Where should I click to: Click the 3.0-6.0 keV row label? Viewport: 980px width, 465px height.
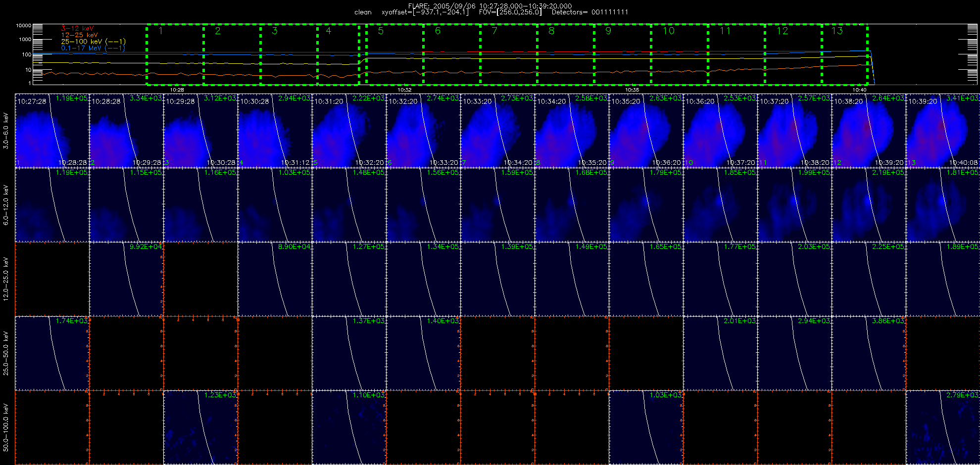coord(6,131)
